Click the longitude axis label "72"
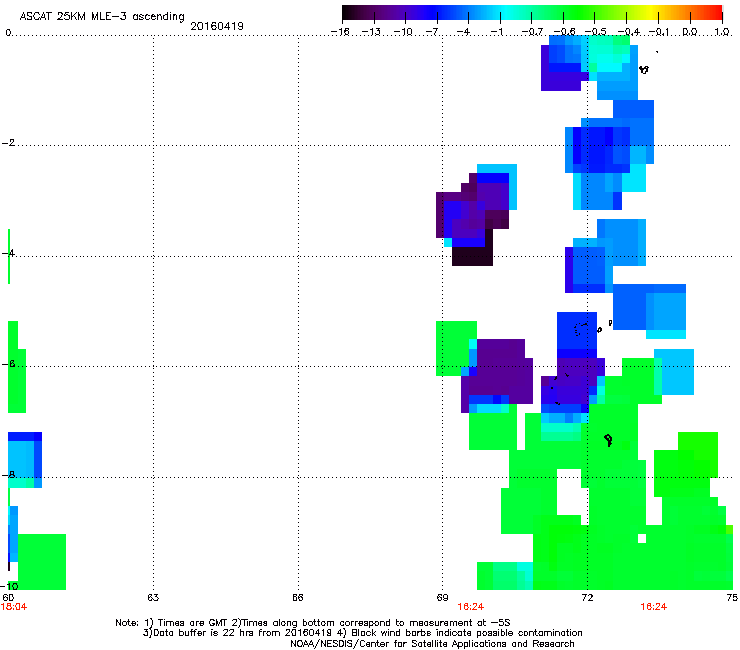 (x=587, y=598)
